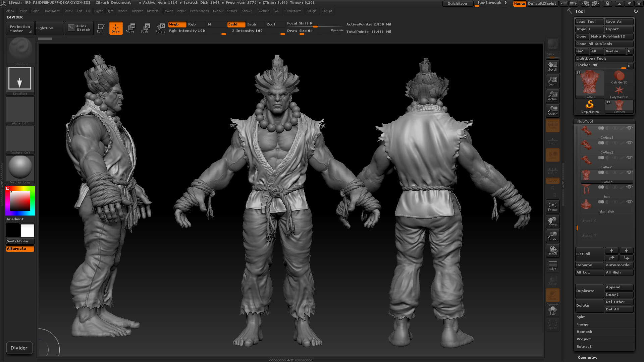
Task: Move subtool down with down arrow
Action: coord(626,250)
